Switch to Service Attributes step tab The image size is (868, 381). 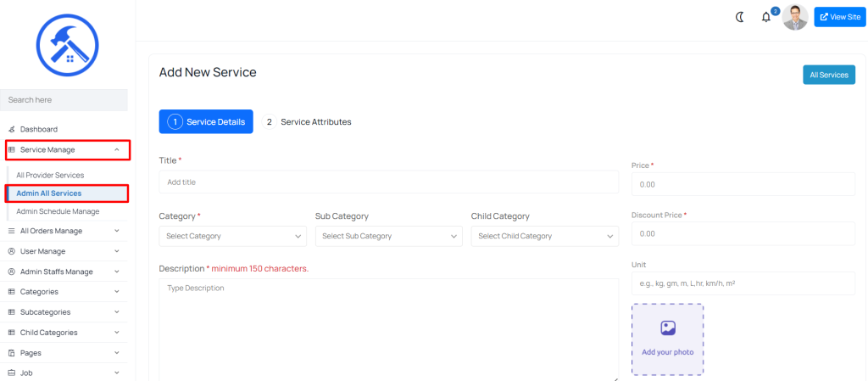(x=306, y=122)
